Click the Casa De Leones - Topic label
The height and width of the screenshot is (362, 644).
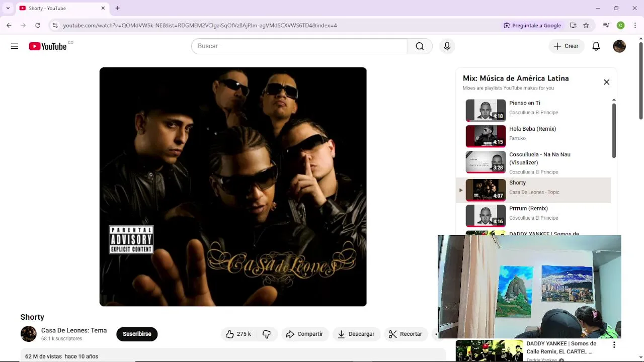tap(534, 192)
